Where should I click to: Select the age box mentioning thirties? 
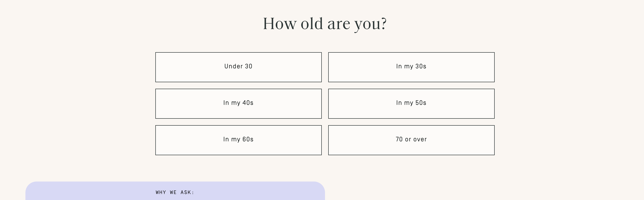click(411, 67)
